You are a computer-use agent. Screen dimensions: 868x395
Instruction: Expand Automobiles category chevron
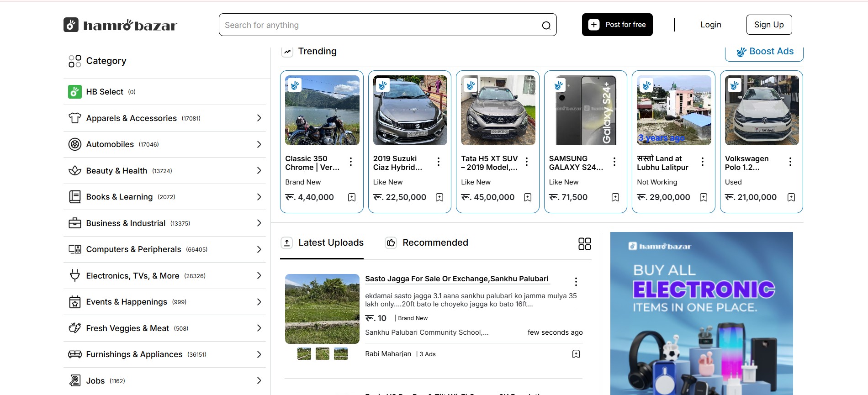(259, 144)
